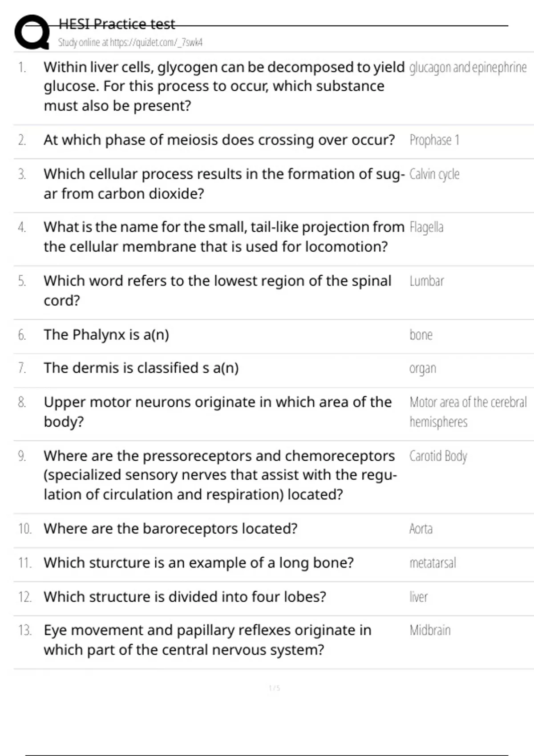Select the upper motor neurons question

click(x=217, y=411)
